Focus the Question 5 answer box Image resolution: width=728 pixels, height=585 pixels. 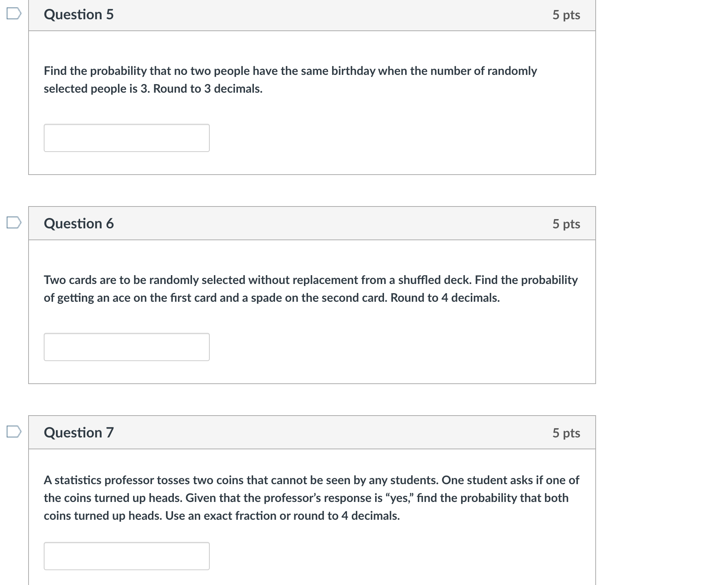pyautogui.click(x=126, y=138)
